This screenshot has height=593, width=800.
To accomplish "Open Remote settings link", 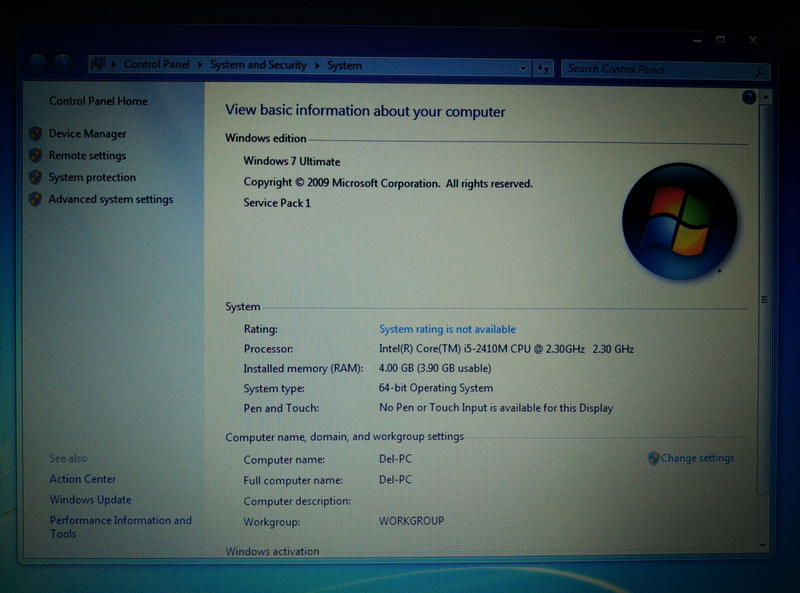I will [87, 156].
